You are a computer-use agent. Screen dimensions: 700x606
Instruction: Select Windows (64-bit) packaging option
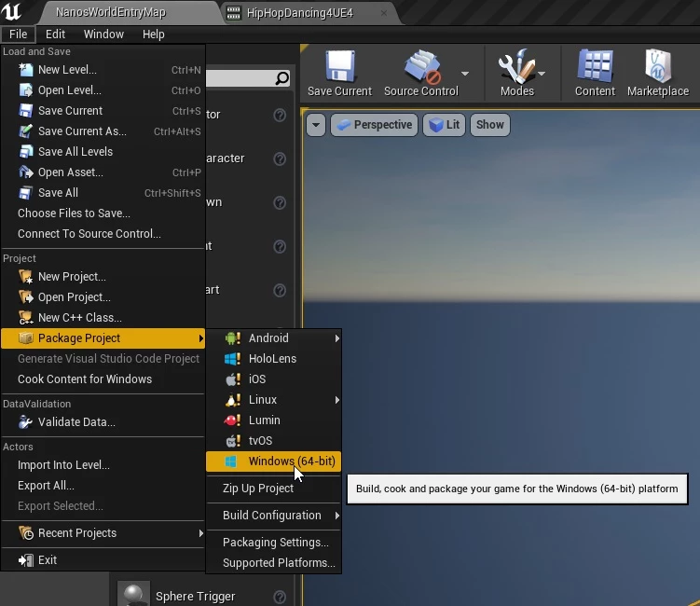(x=274, y=461)
